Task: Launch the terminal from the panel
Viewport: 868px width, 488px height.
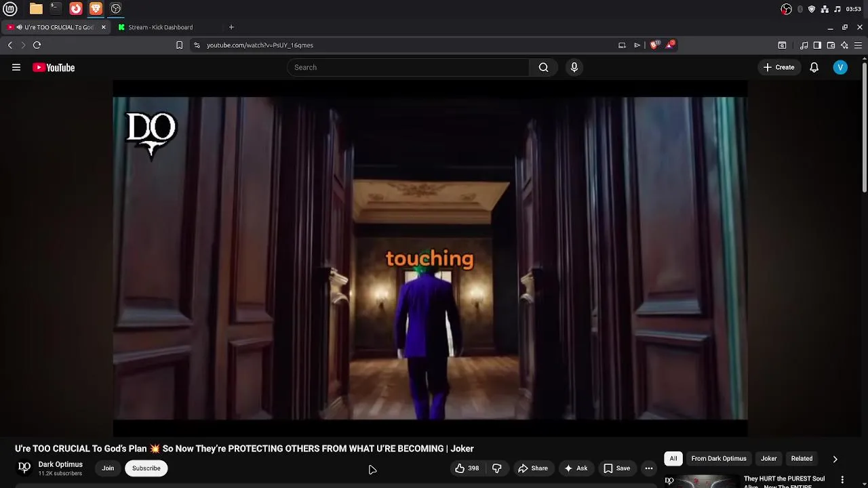Action: click(56, 9)
